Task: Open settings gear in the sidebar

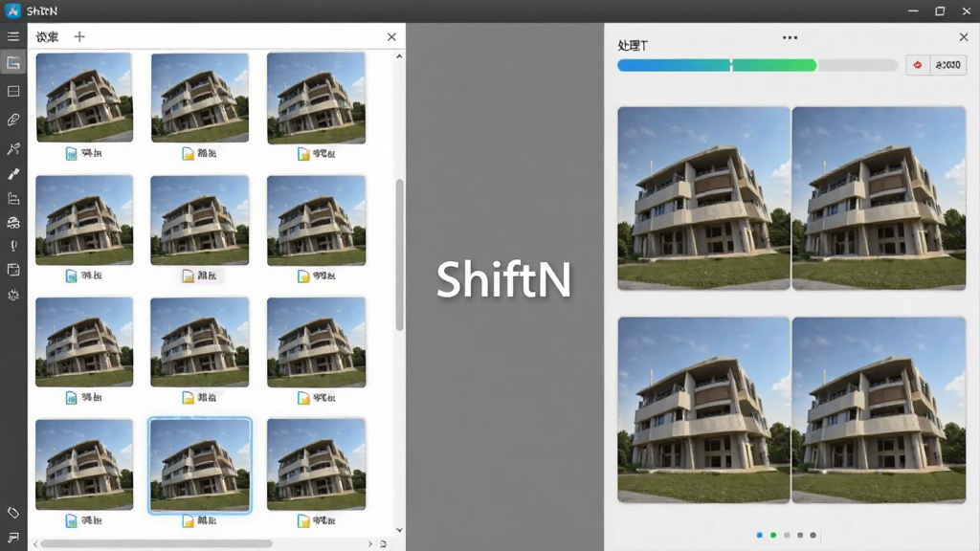Action: [x=13, y=295]
